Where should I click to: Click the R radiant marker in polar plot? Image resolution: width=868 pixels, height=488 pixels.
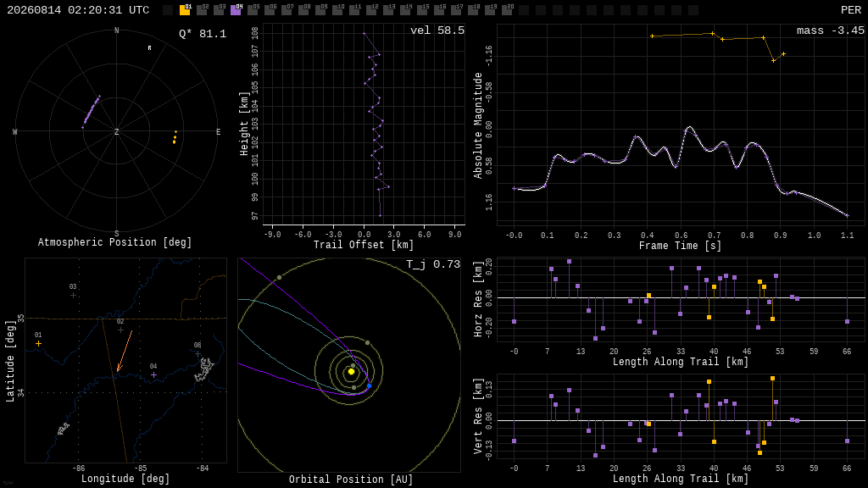(x=149, y=48)
